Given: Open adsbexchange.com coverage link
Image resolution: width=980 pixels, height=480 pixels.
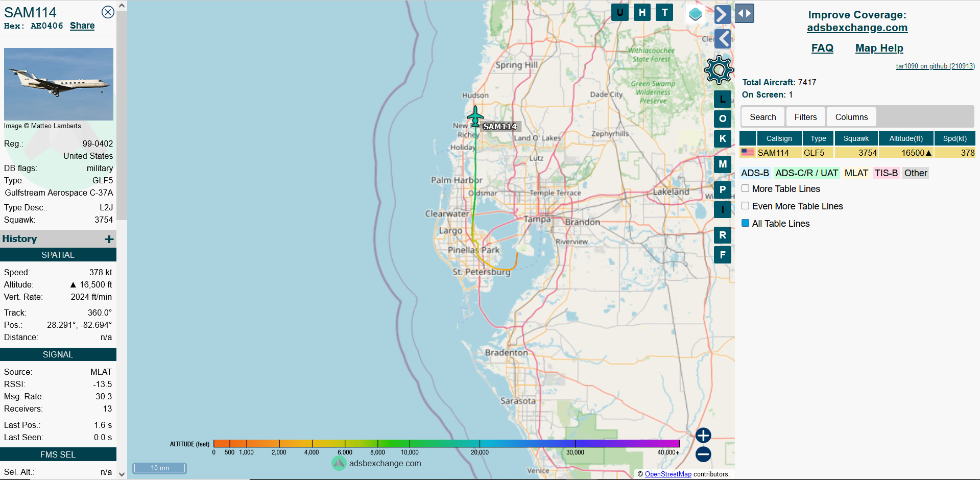Looking at the screenshot, I should (x=857, y=28).
